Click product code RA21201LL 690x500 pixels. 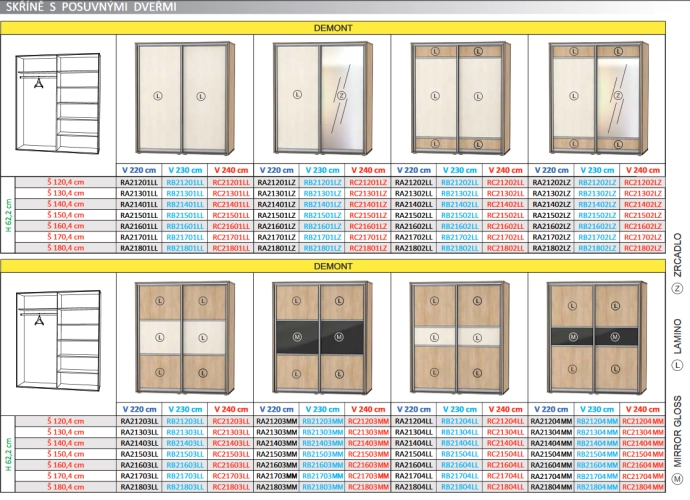139,182
